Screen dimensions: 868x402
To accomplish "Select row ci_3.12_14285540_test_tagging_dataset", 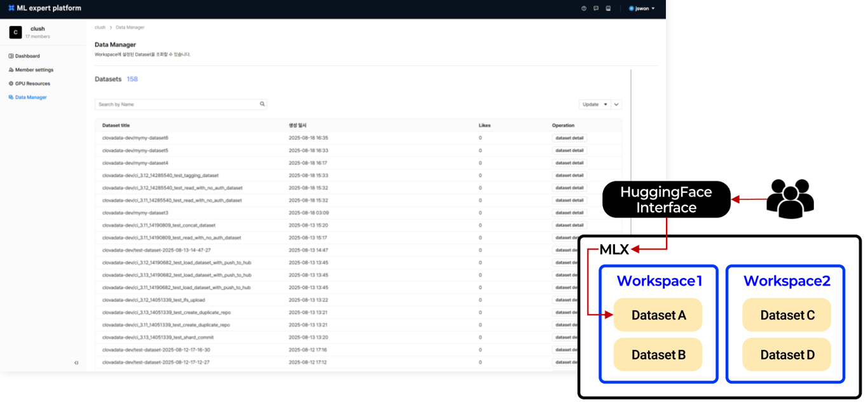I will [358, 176].
